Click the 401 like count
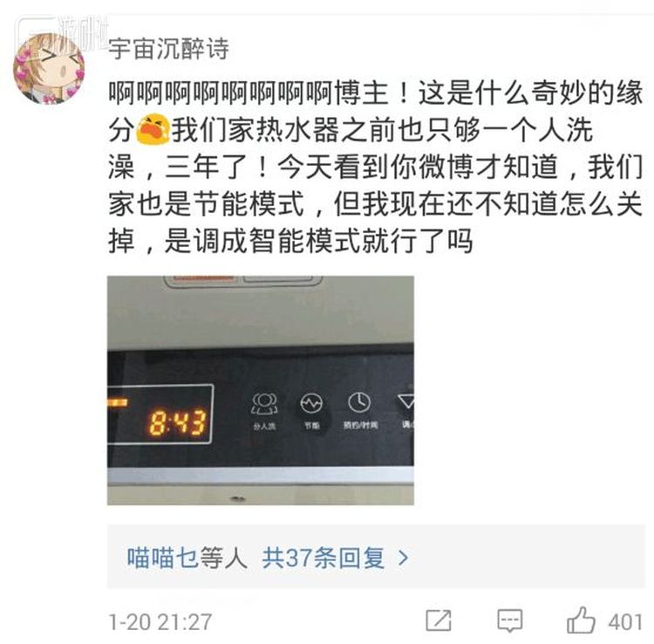The image size is (654, 644). pos(625,622)
